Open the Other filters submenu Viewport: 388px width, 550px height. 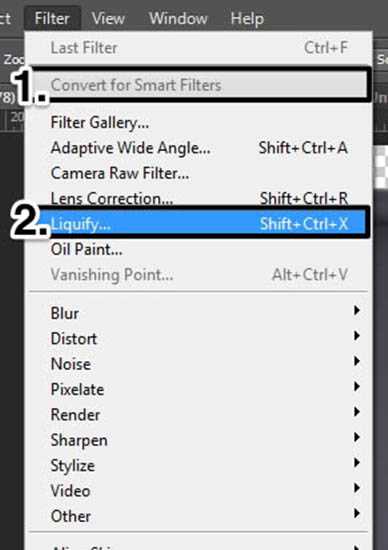pyautogui.click(x=200, y=516)
